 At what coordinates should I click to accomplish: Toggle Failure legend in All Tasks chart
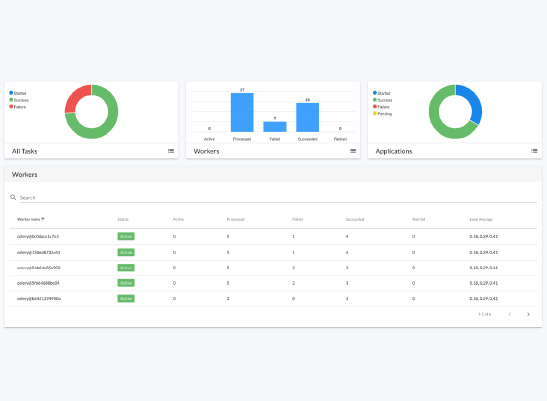17,107
